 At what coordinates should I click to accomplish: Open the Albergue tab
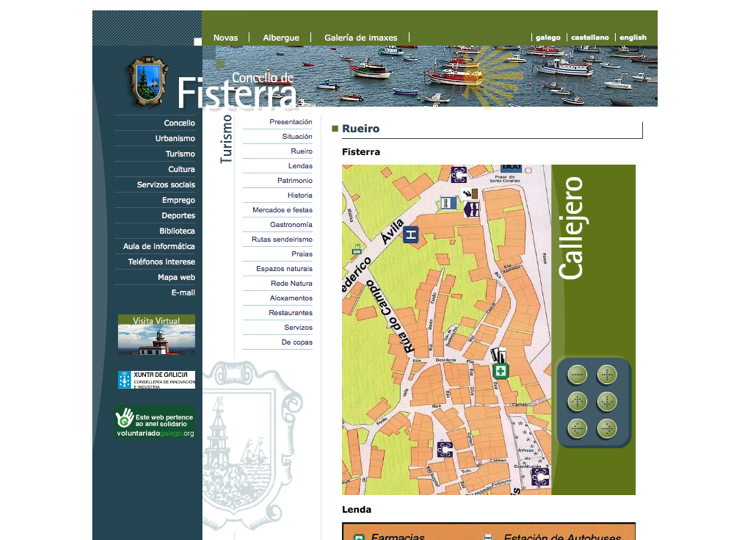[x=281, y=38]
